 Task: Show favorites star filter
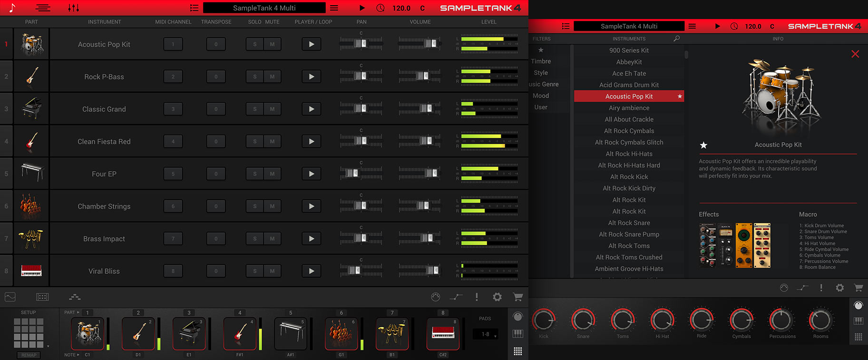[541, 50]
